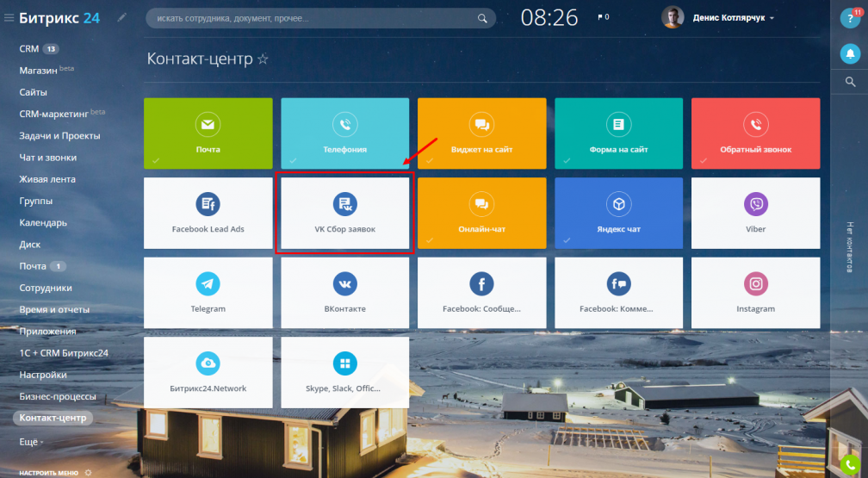
Task: Open the Телефония connected tile
Action: click(x=344, y=133)
